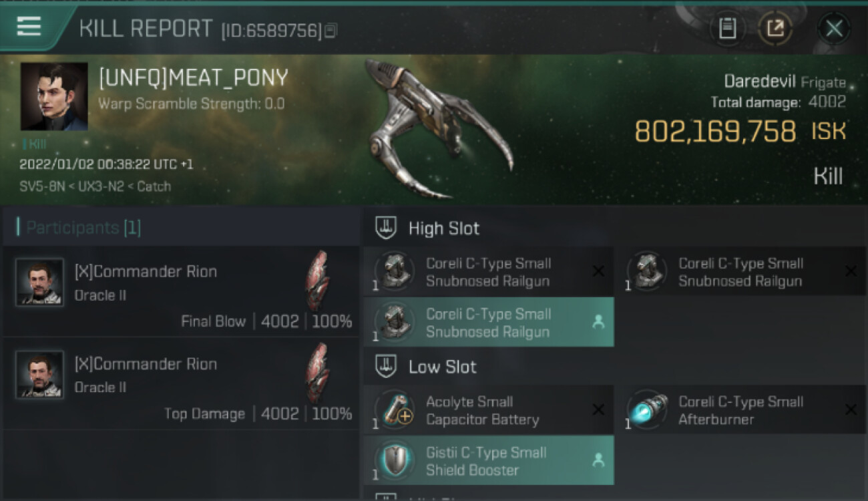Toggle person marker on Gistii Shield Booster
Image resolution: width=868 pixels, height=501 pixels.
(x=598, y=460)
